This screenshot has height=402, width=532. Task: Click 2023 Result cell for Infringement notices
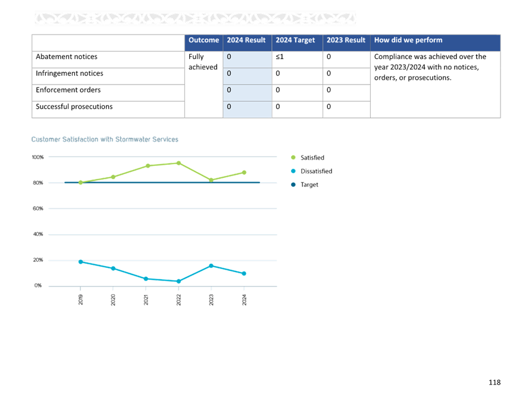[x=346, y=76]
